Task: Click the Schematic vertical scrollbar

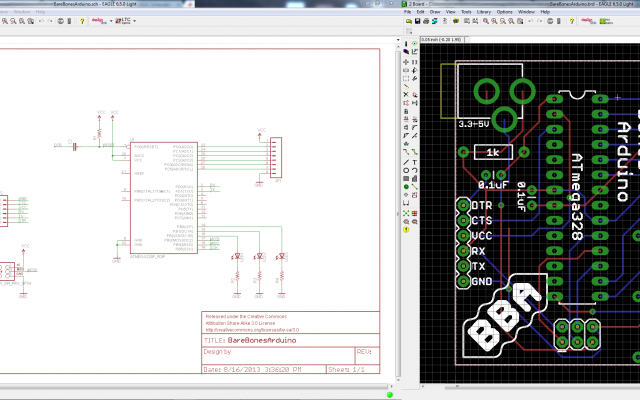Action: [398, 212]
